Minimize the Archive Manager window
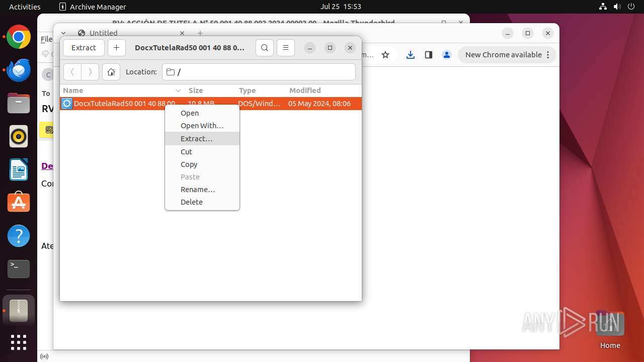Screen dimensions: 644x362 [310, 48]
